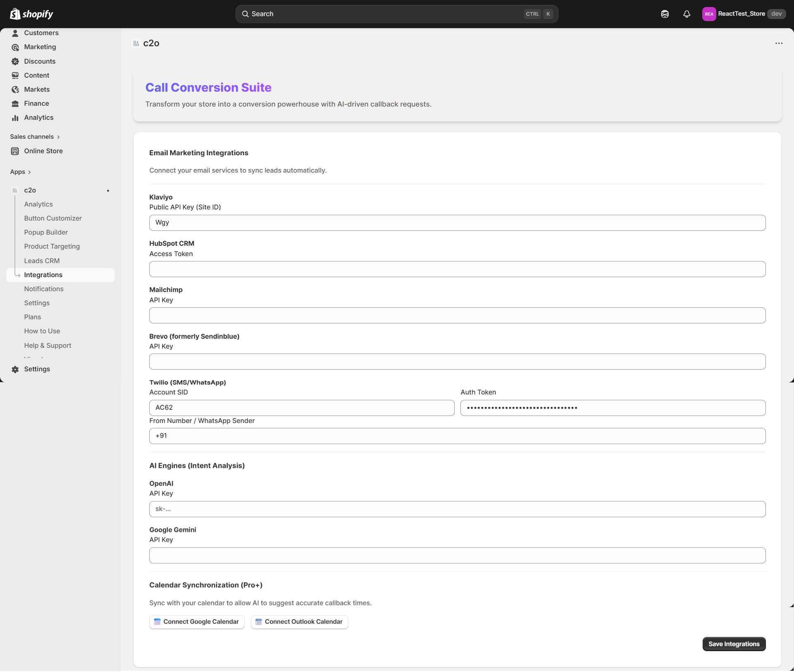Click the Finance bank icon
This screenshot has height=672, width=794.
point(15,104)
